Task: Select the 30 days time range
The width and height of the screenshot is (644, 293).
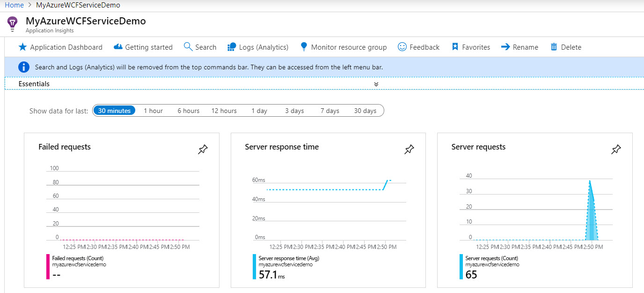Action: click(x=365, y=111)
